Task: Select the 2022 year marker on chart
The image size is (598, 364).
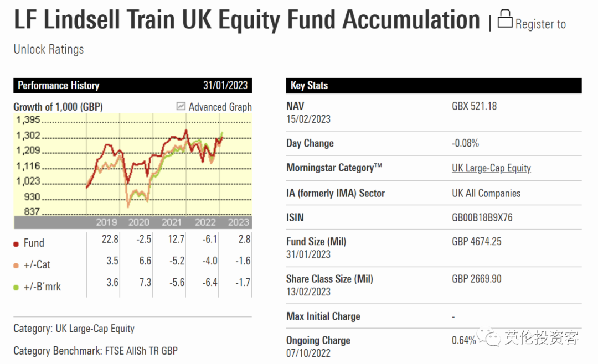Action: (205, 222)
